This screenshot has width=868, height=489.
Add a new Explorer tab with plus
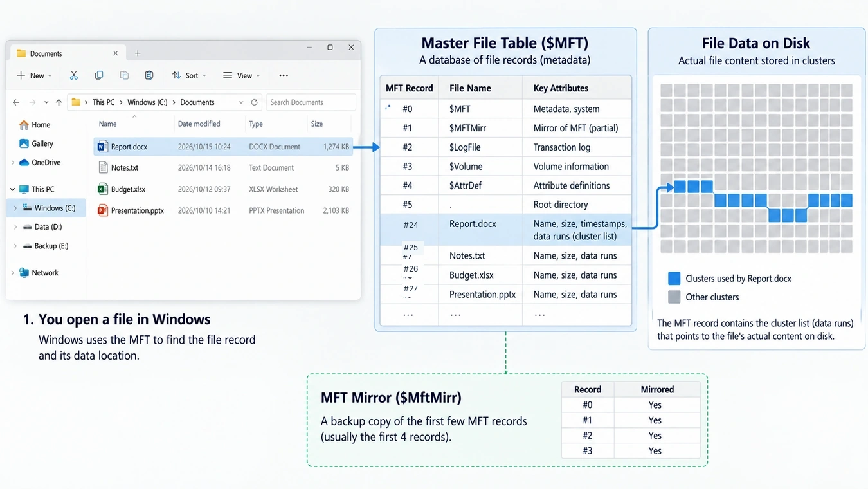coord(138,53)
